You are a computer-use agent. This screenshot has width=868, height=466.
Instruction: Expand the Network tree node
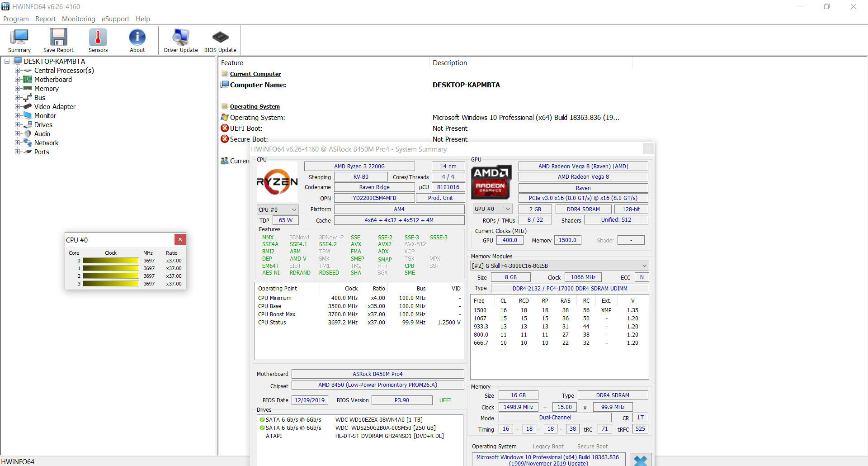(x=17, y=143)
